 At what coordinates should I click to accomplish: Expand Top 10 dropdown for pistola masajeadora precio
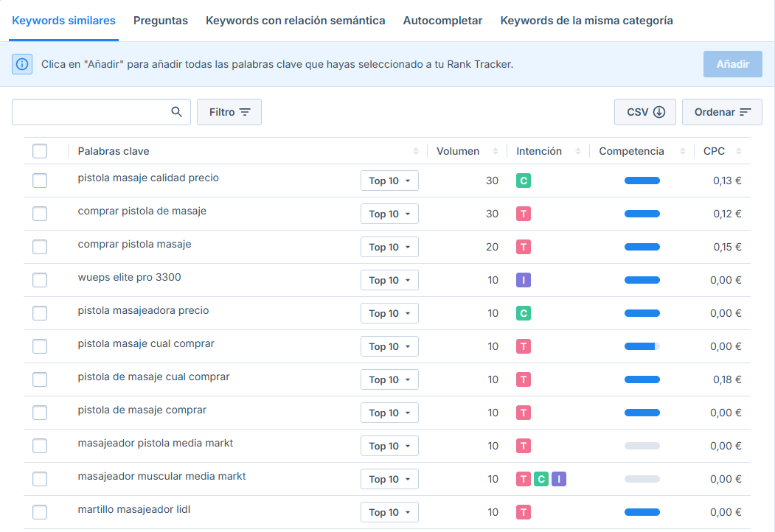point(389,313)
